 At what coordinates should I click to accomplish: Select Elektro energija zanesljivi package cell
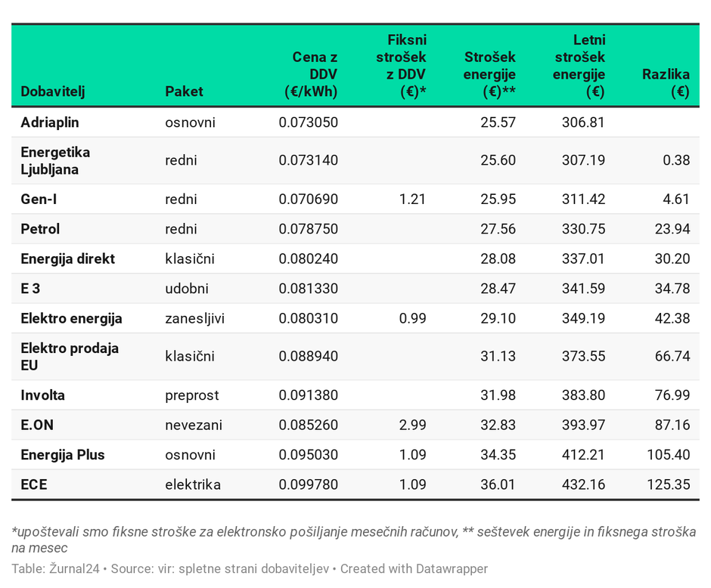click(x=194, y=319)
